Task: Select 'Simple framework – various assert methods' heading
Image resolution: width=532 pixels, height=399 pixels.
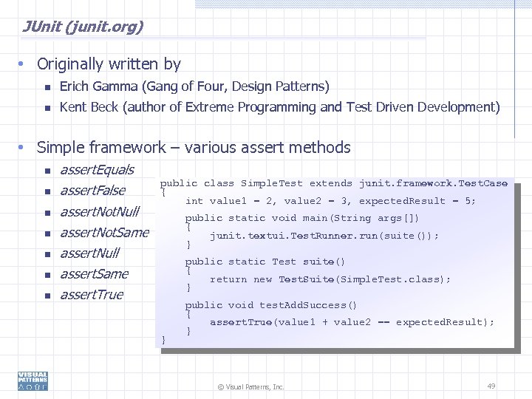Action: click(x=194, y=147)
